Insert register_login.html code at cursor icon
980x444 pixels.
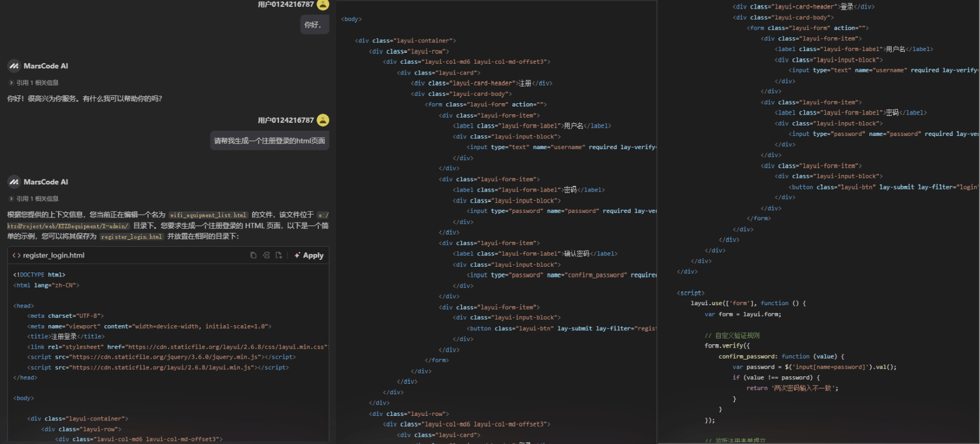(x=266, y=255)
